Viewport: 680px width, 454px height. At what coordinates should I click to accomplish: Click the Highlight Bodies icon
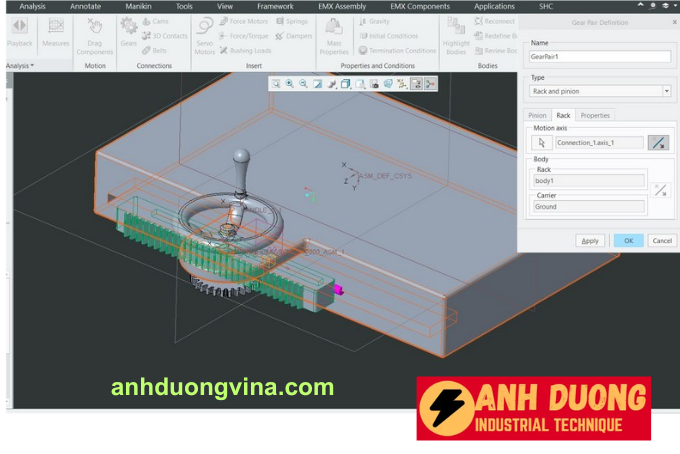click(456, 32)
